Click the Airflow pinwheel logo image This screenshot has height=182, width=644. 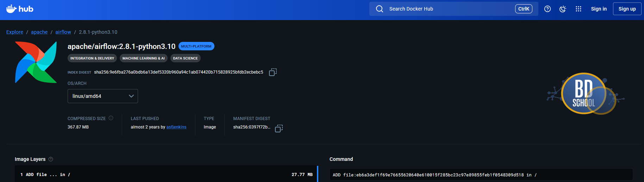pos(36,62)
